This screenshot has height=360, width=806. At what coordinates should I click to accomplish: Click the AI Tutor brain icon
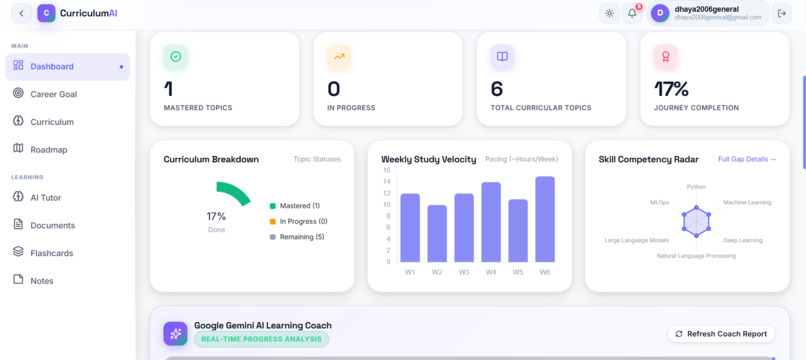point(18,196)
